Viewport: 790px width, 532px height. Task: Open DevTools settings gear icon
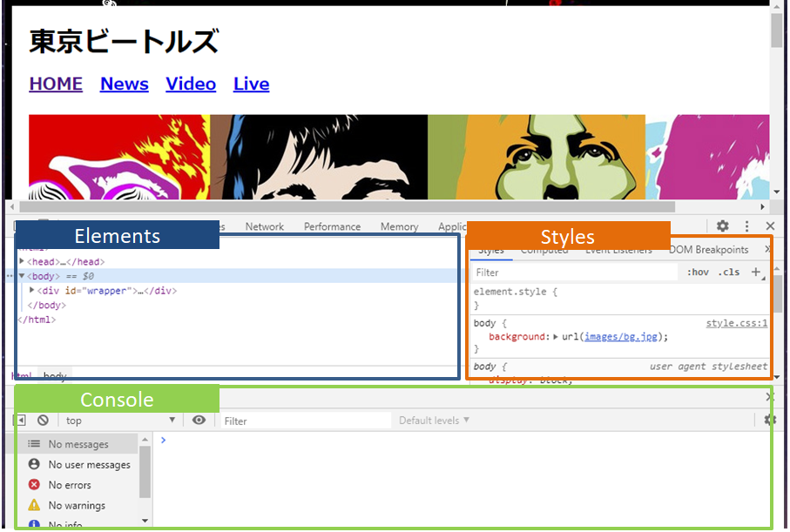click(x=722, y=226)
